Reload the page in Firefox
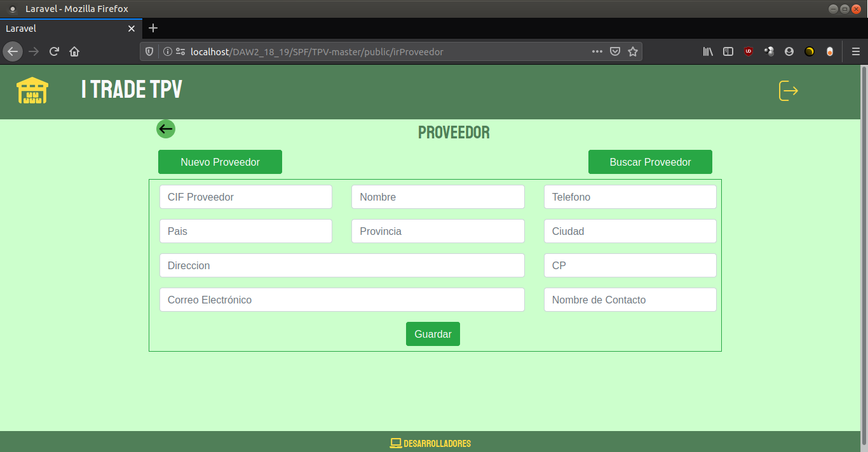Viewport: 868px width, 452px height. tap(54, 51)
